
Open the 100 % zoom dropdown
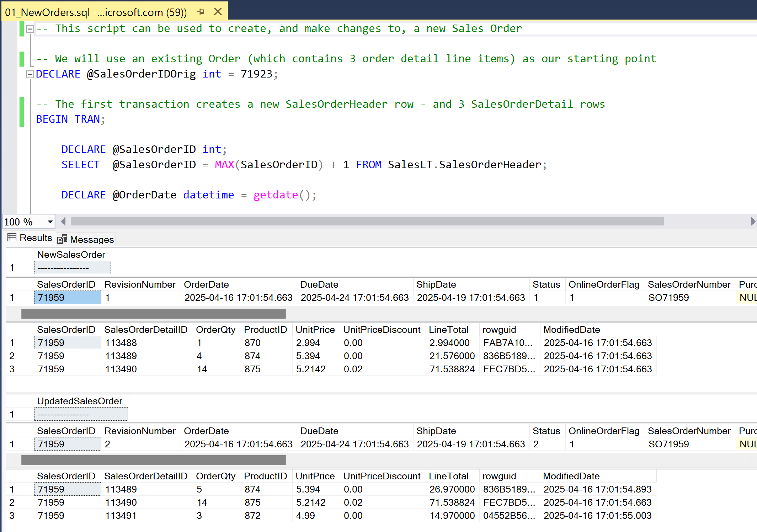tap(50, 222)
